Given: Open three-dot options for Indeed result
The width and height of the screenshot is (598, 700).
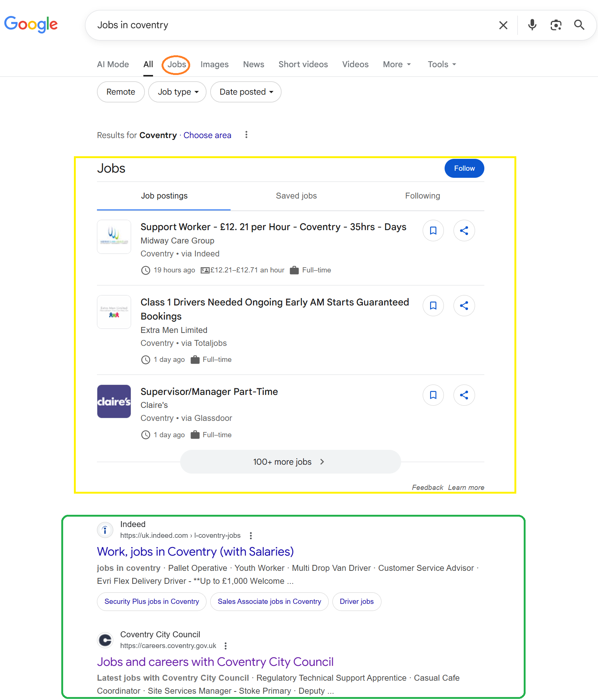Looking at the screenshot, I should click(x=251, y=536).
